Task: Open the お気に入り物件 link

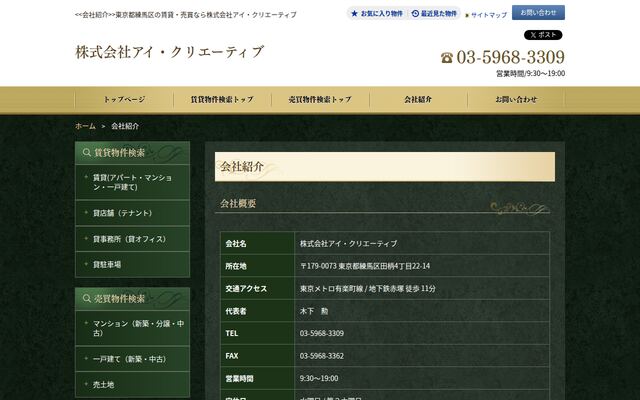Action: point(382,13)
